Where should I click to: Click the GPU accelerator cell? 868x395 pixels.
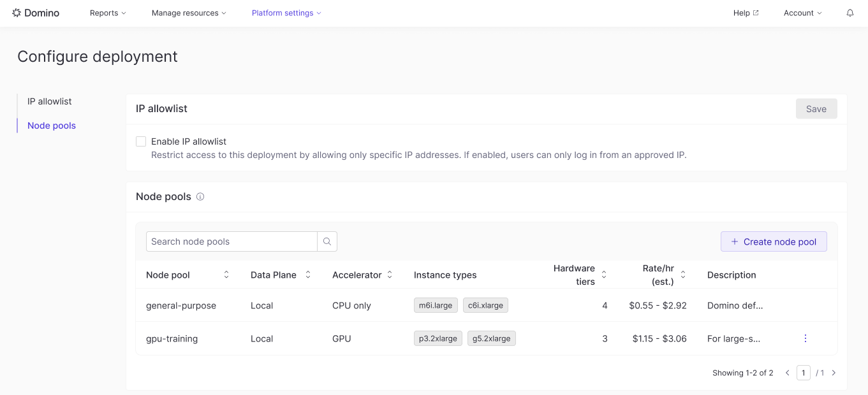click(x=342, y=338)
